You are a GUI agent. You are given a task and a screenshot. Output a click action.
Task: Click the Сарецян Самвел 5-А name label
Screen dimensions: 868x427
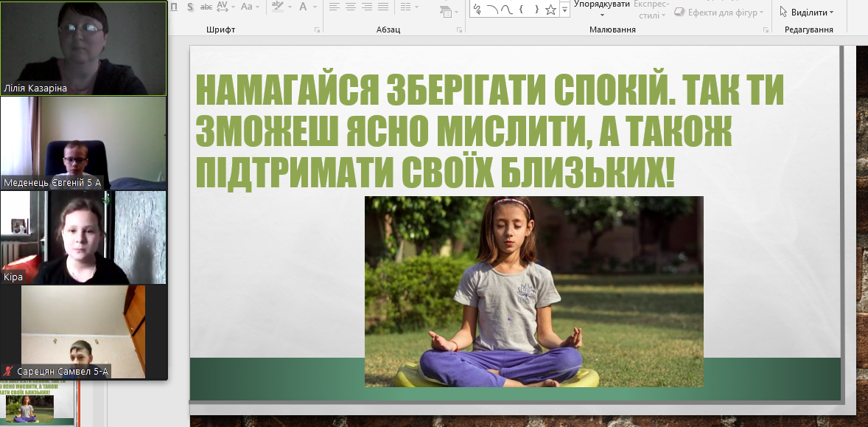[x=62, y=372]
